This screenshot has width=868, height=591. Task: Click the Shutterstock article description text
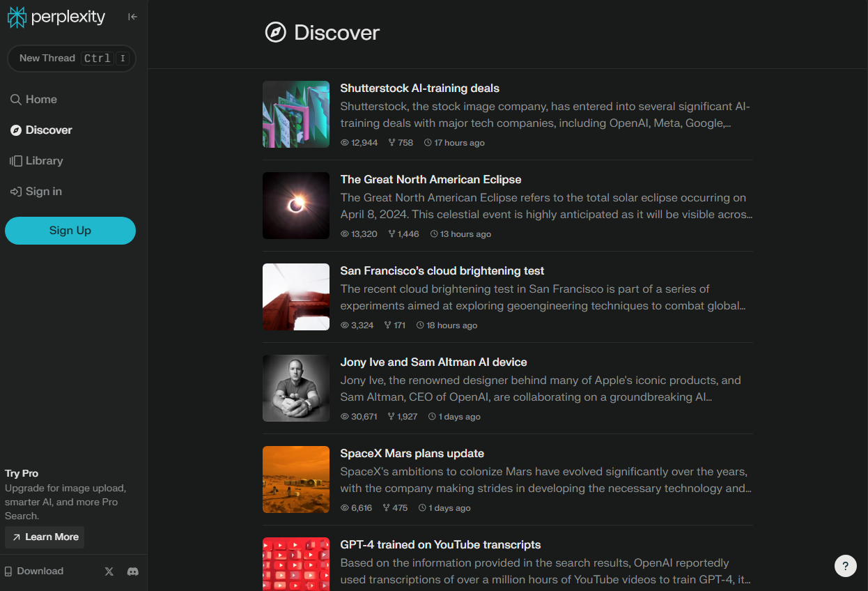point(545,115)
